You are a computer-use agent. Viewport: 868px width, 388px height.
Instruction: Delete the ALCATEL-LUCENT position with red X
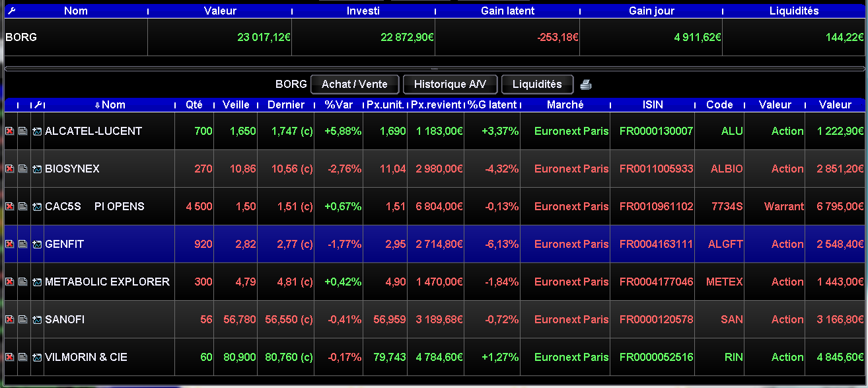pyautogui.click(x=10, y=132)
